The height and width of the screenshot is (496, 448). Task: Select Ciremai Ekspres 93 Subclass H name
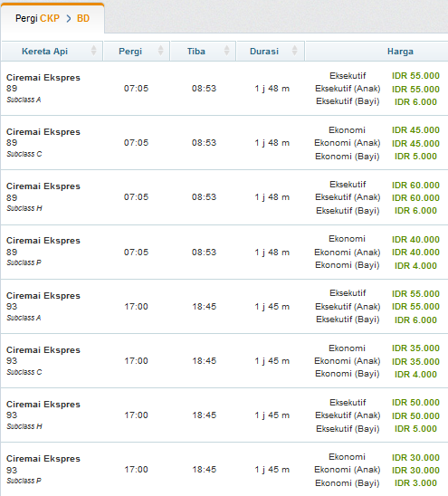pos(43,405)
